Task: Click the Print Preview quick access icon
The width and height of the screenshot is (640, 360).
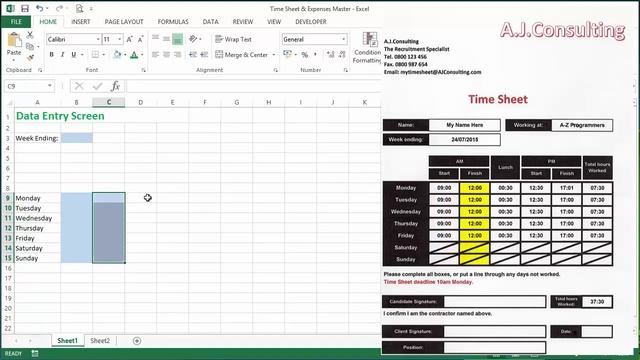Action: (x=80, y=9)
